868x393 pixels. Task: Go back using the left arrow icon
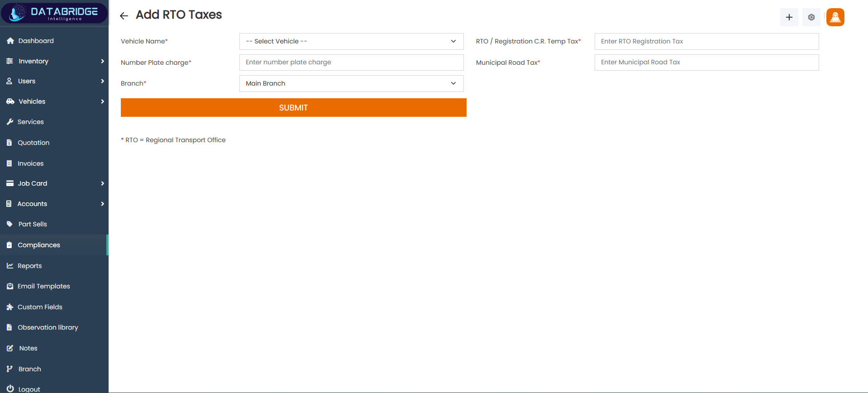tap(124, 16)
